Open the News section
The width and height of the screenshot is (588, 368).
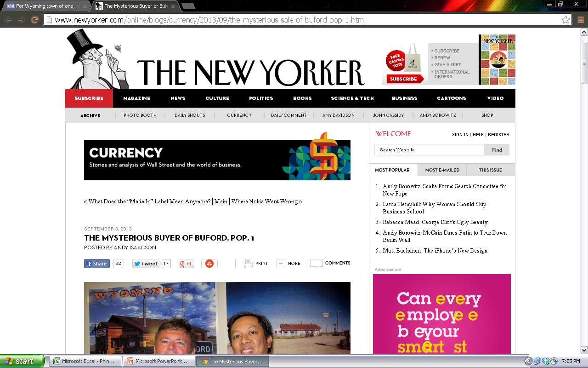tap(178, 98)
